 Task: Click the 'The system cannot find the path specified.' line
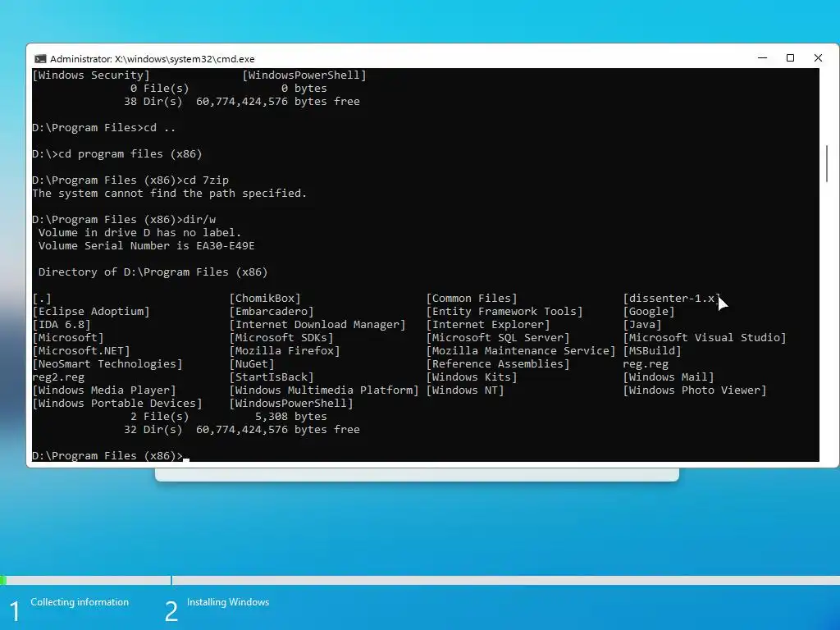pyautogui.click(x=169, y=194)
